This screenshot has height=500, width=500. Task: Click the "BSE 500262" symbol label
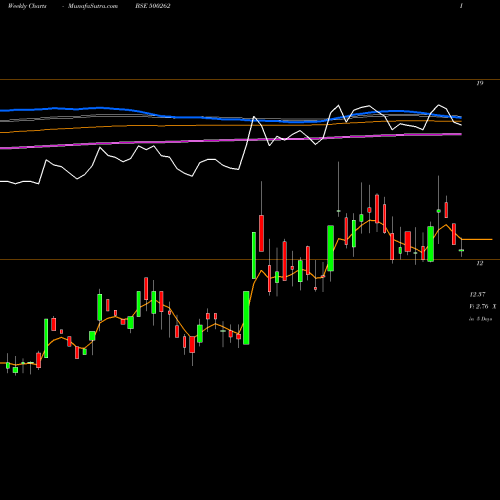[x=153, y=6]
